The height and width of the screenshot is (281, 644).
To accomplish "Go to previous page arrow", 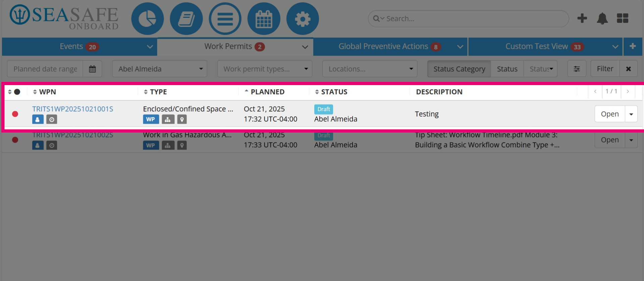I will (x=595, y=92).
